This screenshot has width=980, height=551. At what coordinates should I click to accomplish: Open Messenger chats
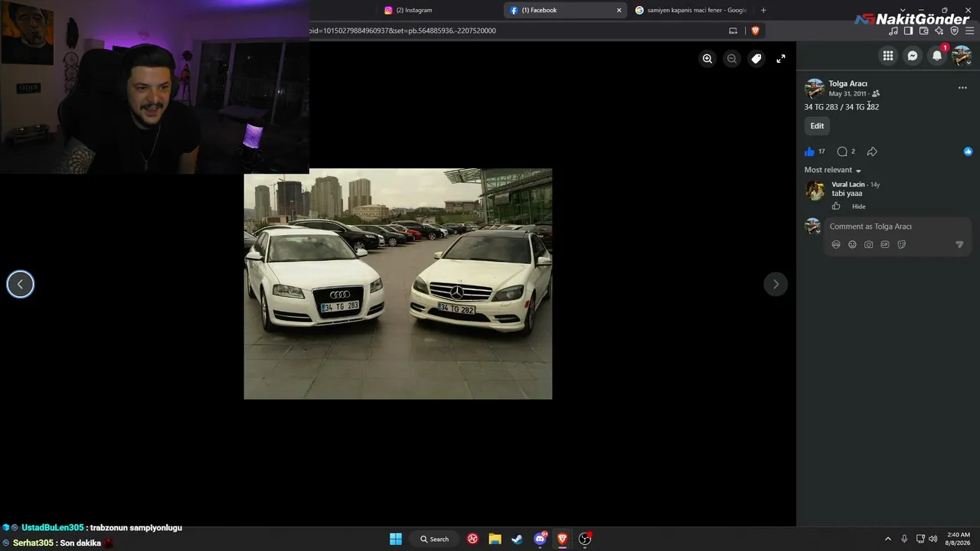click(x=913, y=55)
